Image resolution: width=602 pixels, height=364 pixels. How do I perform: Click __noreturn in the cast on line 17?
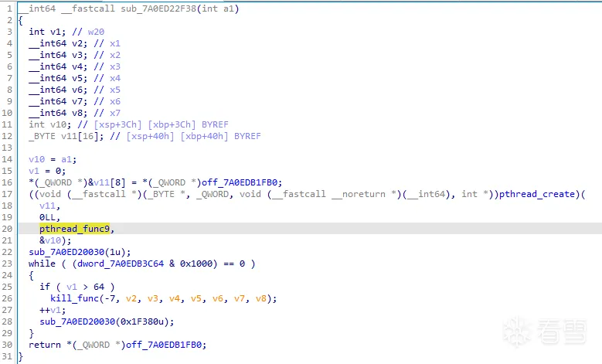tap(359, 194)
